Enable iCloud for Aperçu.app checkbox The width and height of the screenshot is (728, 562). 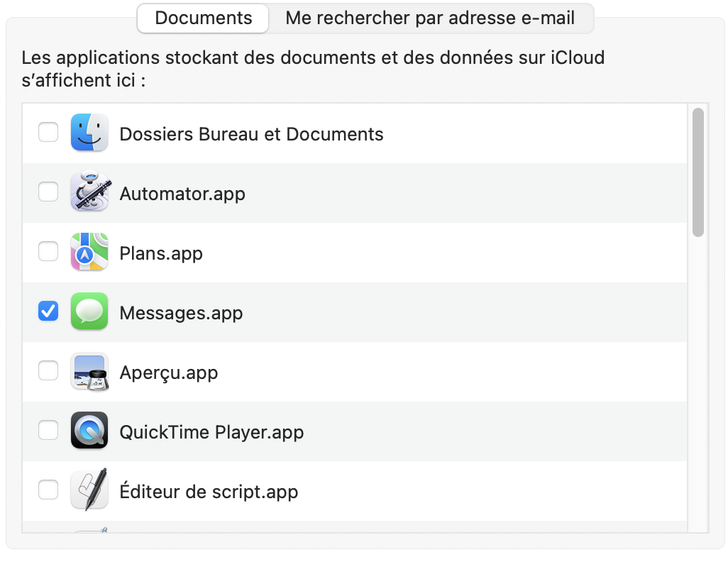tap(48, 370)
